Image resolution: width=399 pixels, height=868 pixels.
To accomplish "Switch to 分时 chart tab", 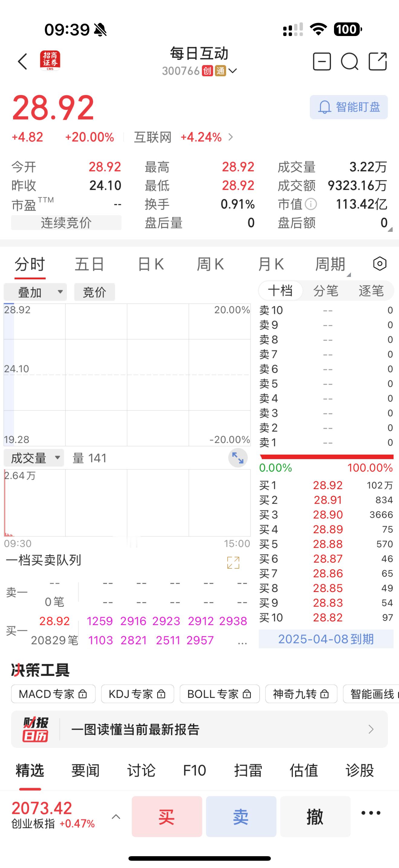I will tap(30, 264).
